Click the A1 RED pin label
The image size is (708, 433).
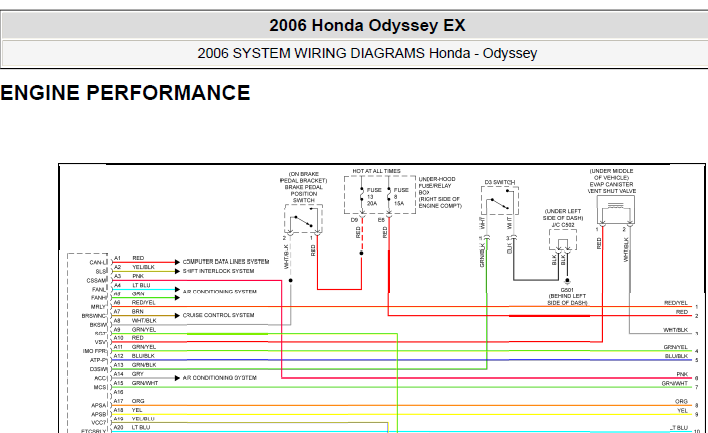tap(129, 258)
